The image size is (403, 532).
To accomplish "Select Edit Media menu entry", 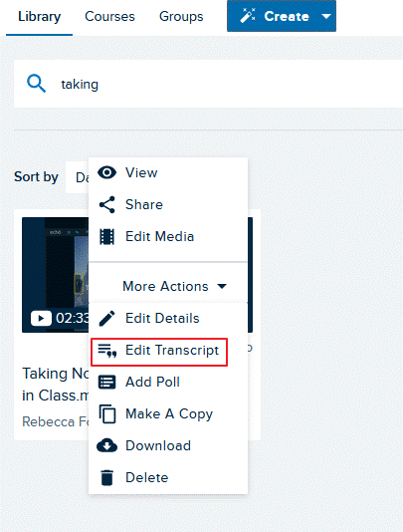I will pyautogui.click(x=168, y=236).
